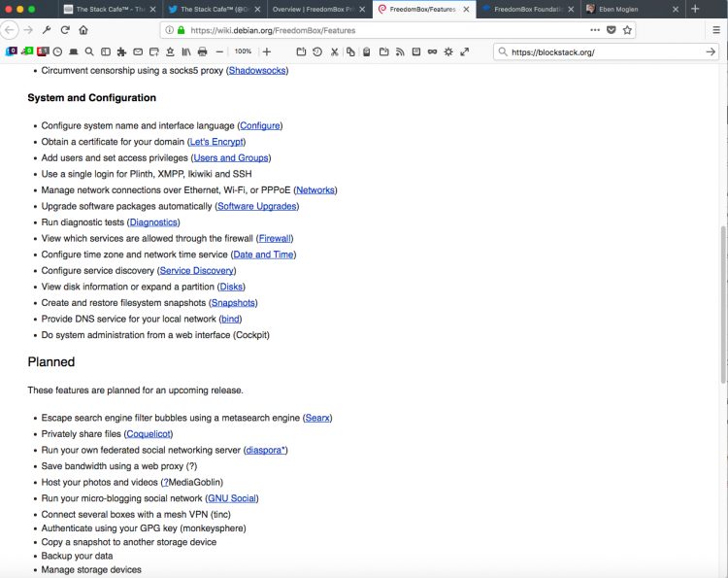Go to the browser home page
The width and height of the screenshot is (728, 578).
pos(83,30)
